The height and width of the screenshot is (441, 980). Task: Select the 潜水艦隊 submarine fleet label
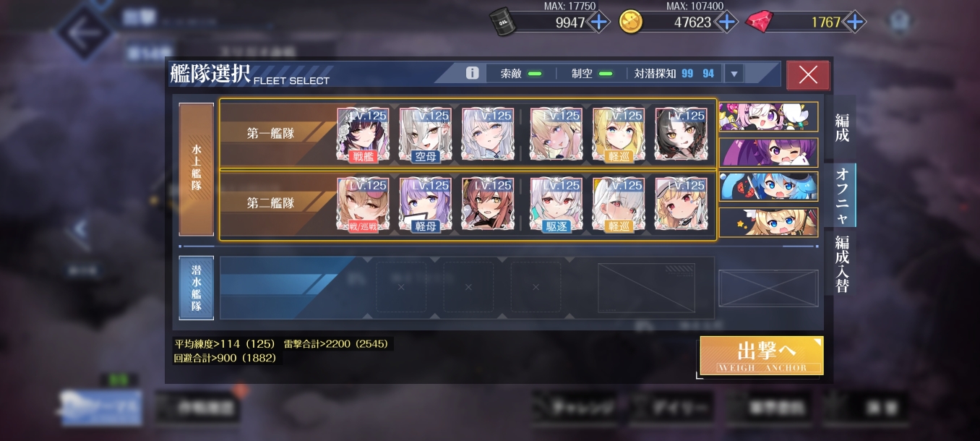click(197, 287)
